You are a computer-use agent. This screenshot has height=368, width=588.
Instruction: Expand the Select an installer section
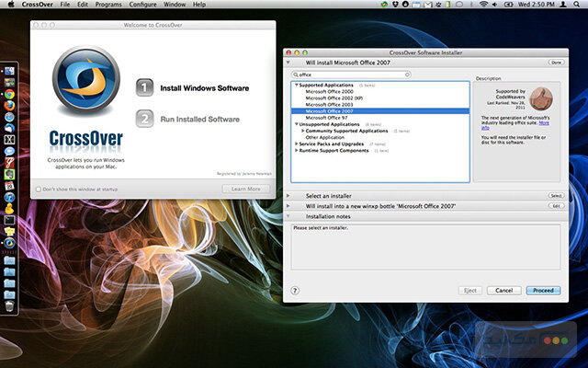[288, 196]
